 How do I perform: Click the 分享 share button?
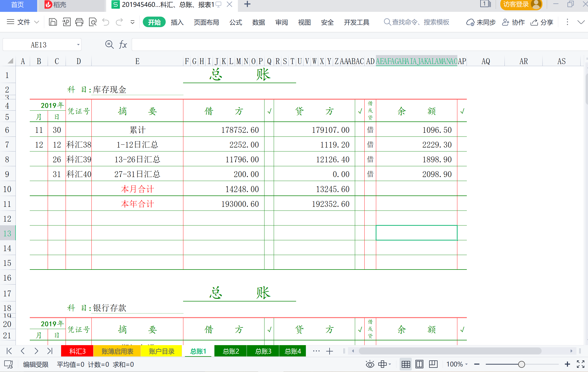[x=542, y=22]
